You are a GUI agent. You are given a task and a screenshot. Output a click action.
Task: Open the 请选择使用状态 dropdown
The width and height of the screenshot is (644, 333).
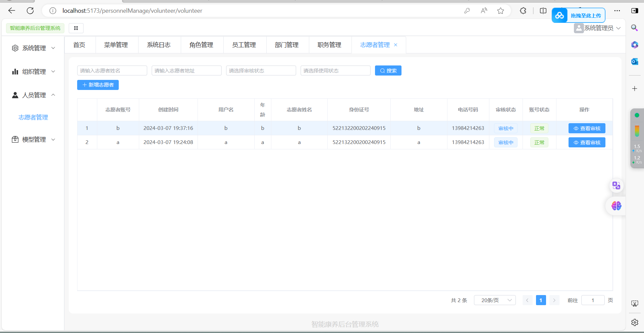(x=335, y=70)
